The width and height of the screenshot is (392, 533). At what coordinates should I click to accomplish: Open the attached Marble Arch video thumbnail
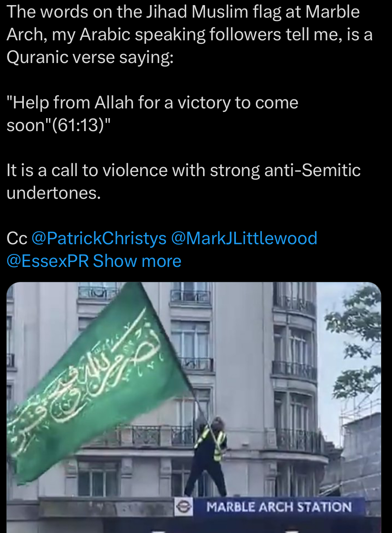(x=194, y=407)
